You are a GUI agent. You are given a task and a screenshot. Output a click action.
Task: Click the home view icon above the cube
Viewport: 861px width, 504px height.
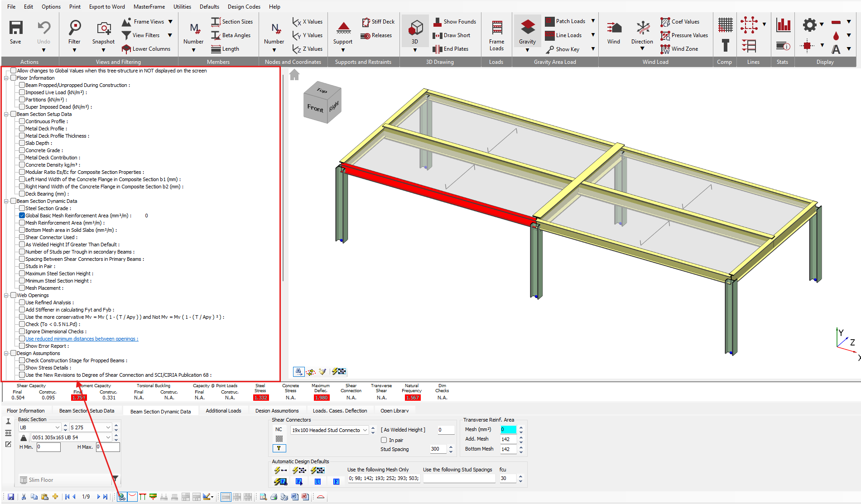(294, 75)
